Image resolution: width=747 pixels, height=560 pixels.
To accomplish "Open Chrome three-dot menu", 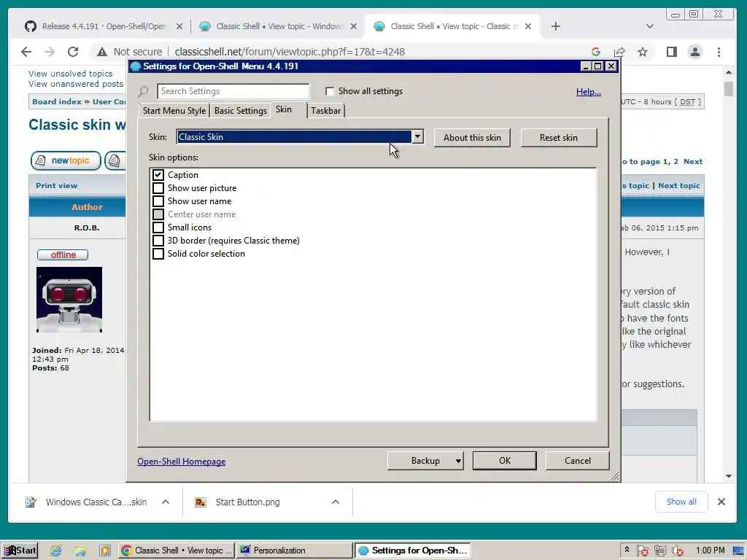I will [719, 52].
